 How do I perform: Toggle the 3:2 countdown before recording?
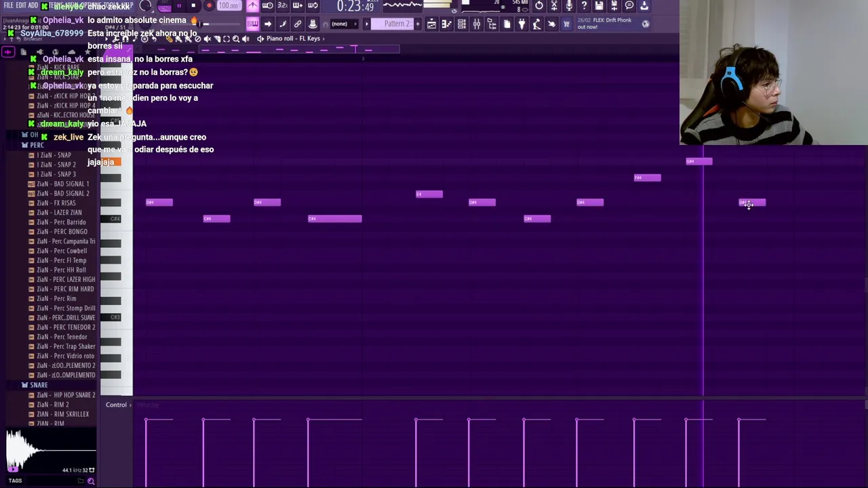tap(282, 6)
